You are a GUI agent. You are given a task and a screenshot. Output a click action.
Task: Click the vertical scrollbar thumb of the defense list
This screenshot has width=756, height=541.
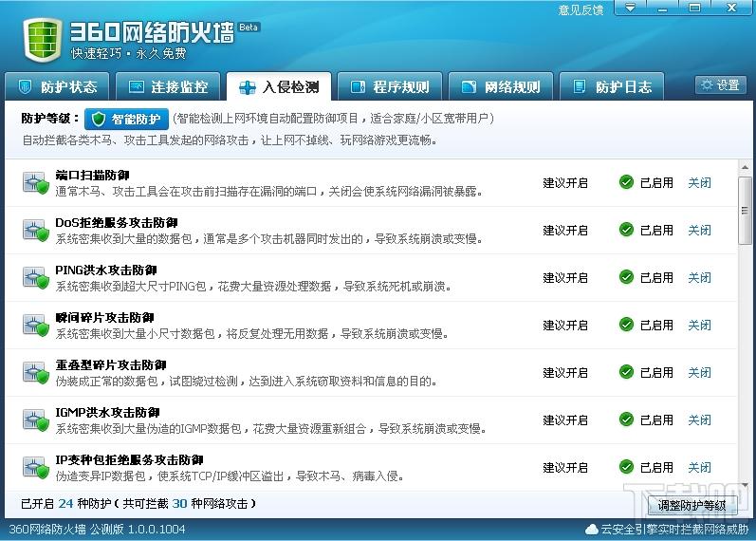pyautogui.click(x=746, y=209)
